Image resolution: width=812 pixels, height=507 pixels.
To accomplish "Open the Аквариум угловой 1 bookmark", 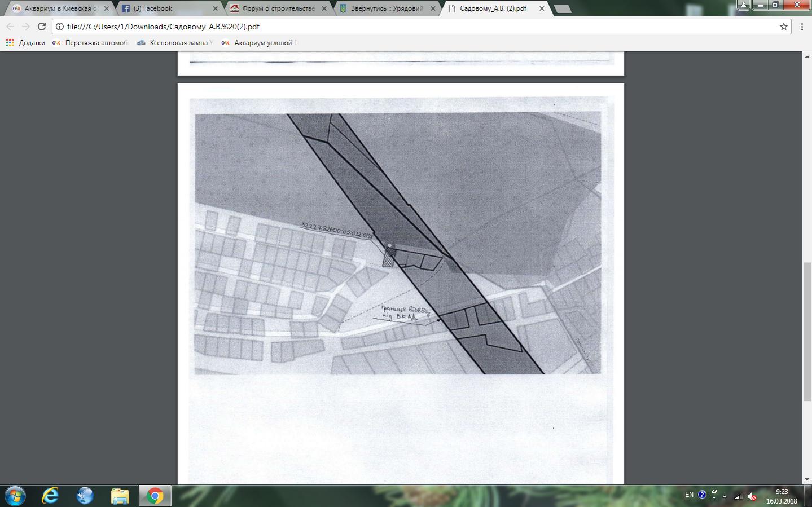I will point(259,43).
